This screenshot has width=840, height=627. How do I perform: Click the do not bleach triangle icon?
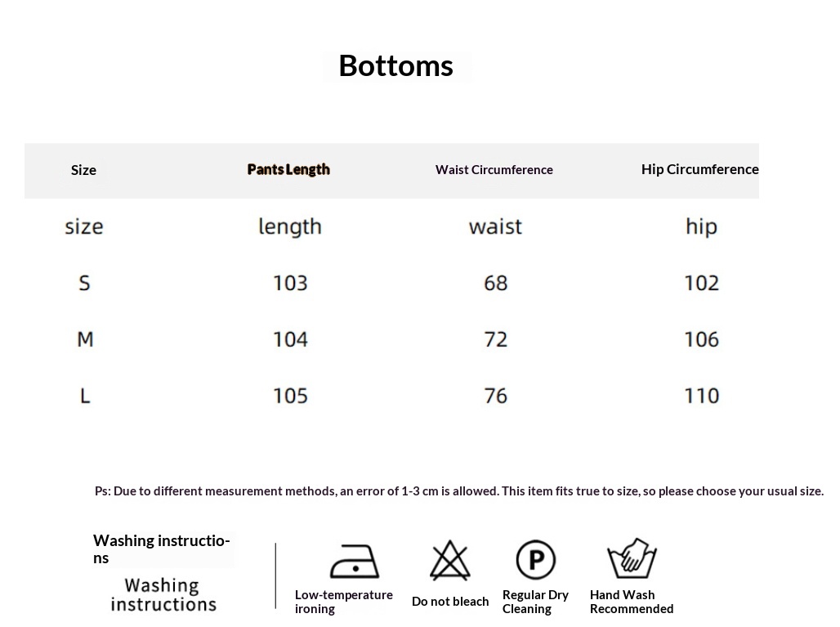[x=450, y=561]
